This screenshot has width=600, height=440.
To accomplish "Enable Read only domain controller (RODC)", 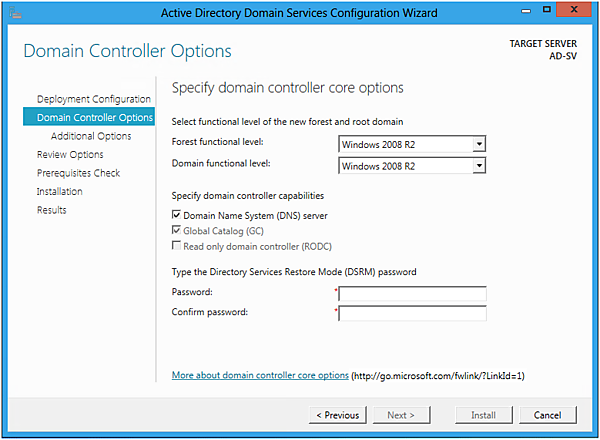I will click(177, 246).
